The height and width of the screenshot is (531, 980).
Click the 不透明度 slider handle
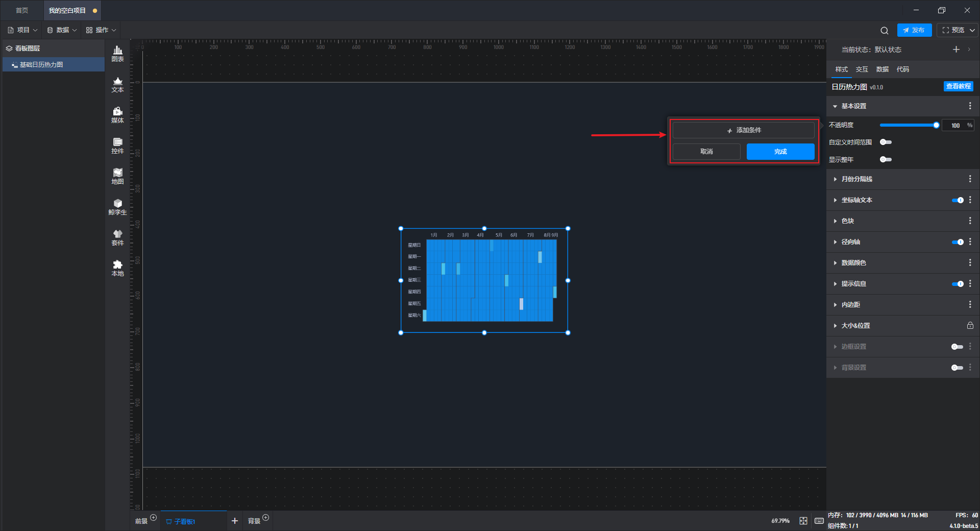pyautogui.click(x=936, y=125)
